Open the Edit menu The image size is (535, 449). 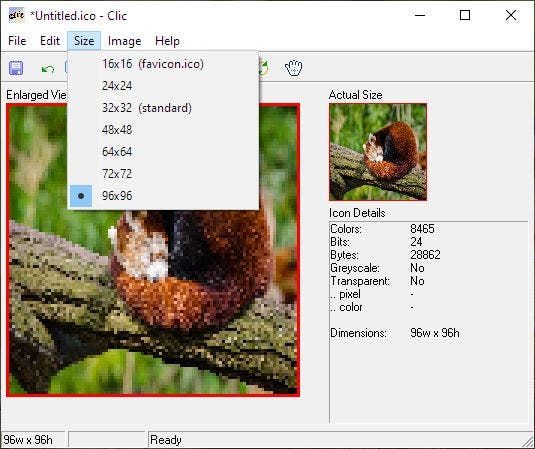coord(50,41)
